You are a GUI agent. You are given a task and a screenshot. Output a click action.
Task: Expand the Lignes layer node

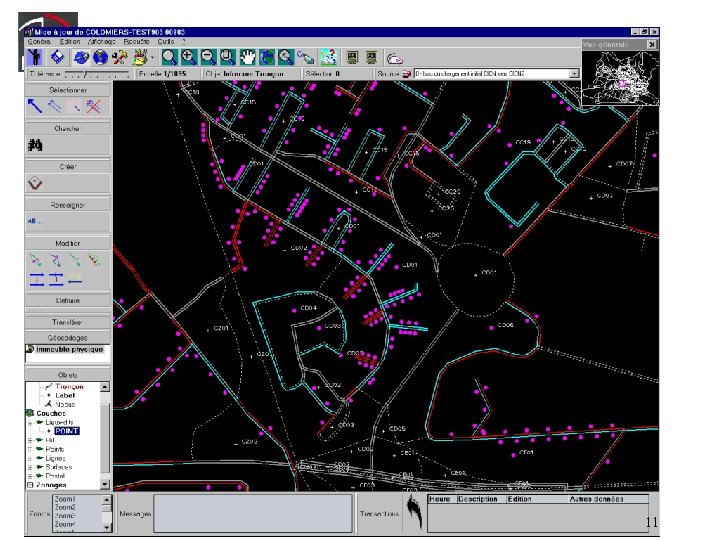click(x=30, y=459)
